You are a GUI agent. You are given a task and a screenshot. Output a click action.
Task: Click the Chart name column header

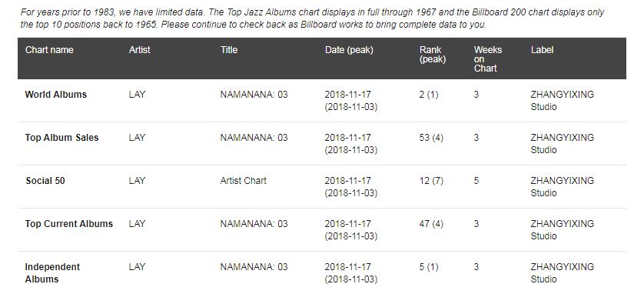point(49,50)
